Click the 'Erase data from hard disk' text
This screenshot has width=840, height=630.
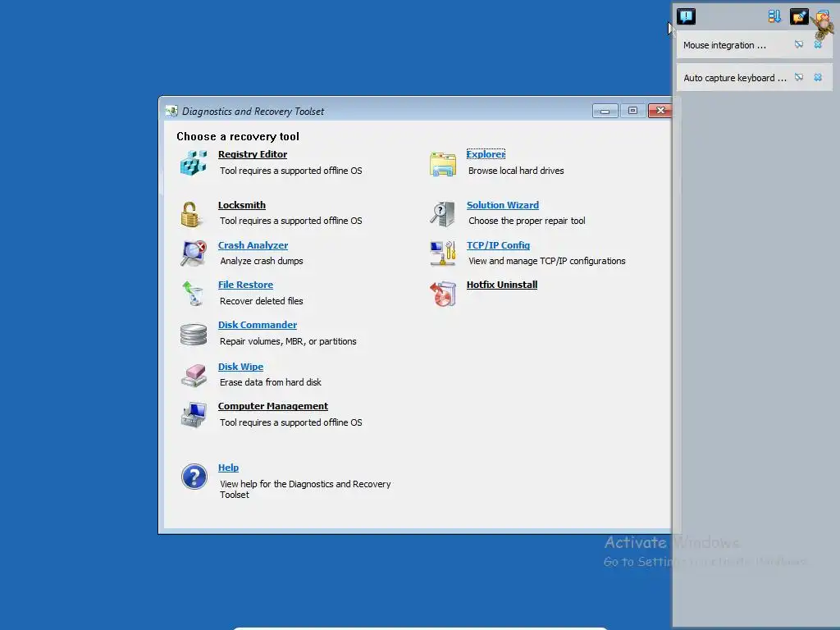point(271,382)
